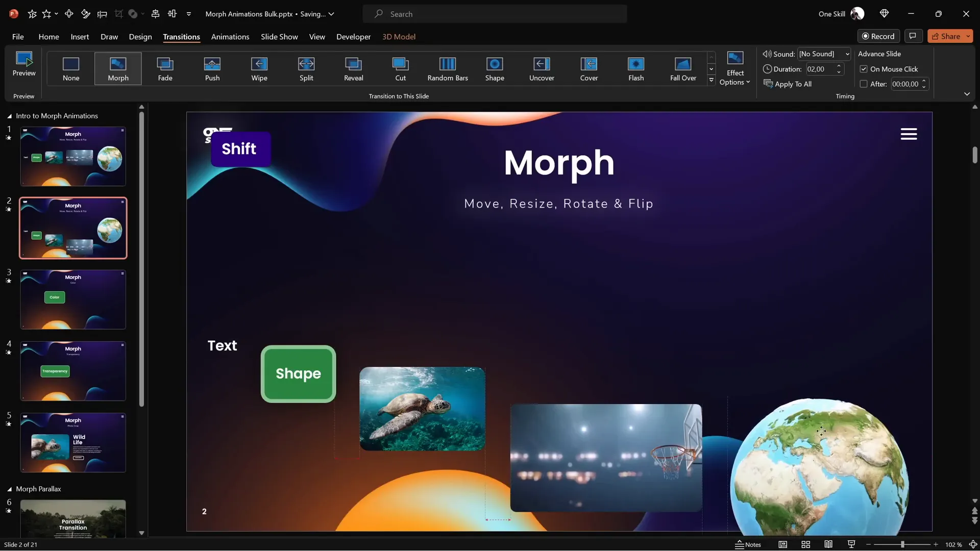Collapse the Morph Parallax section
The image size is (980, 551).
(9, 489)
